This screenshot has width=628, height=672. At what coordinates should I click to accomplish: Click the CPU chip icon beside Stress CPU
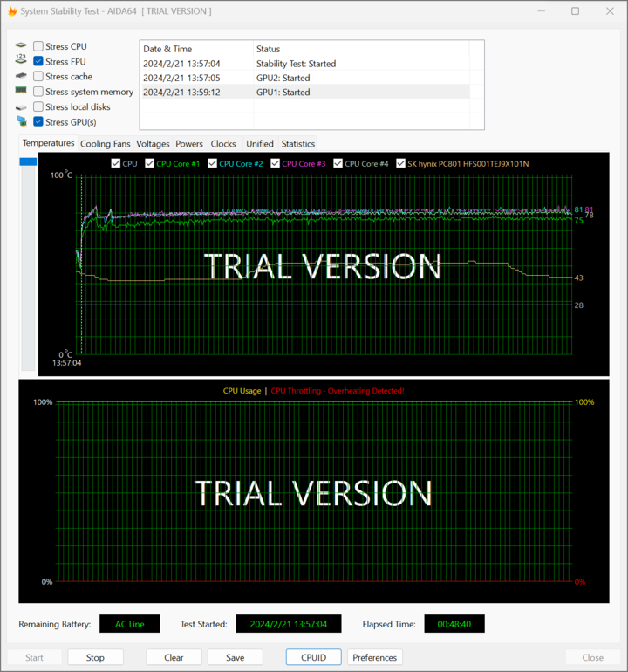click(21, 46)
